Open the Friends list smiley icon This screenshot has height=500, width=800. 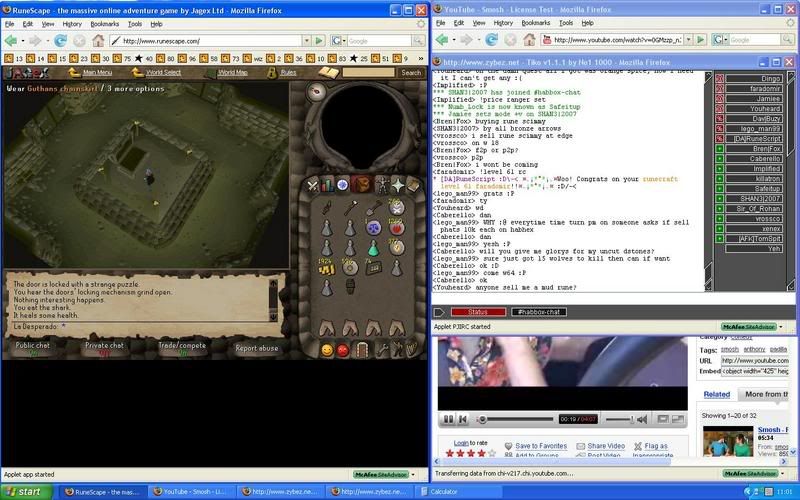coord(327,350)
